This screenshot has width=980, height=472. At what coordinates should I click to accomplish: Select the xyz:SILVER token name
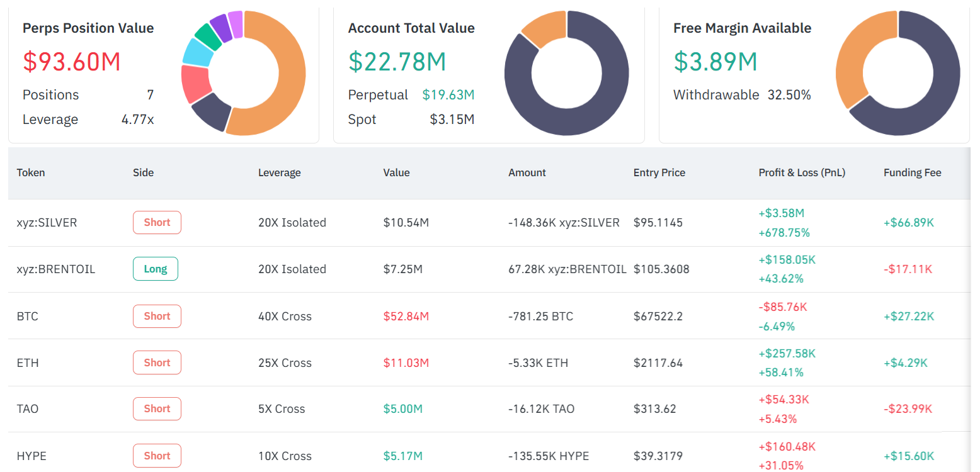[43, 222]
